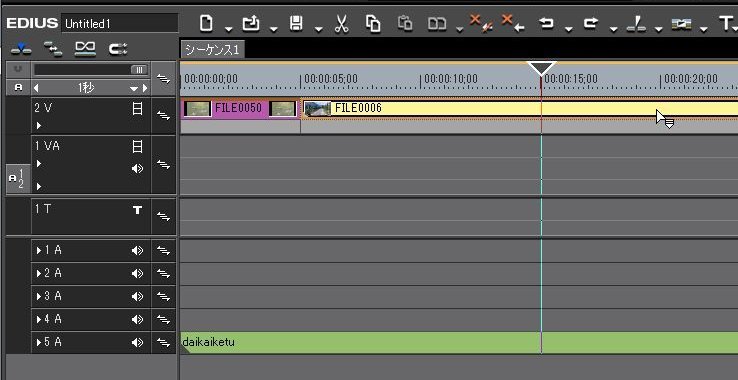
Task: Click the Ripple Delete icon
Action: click(481, 23)
